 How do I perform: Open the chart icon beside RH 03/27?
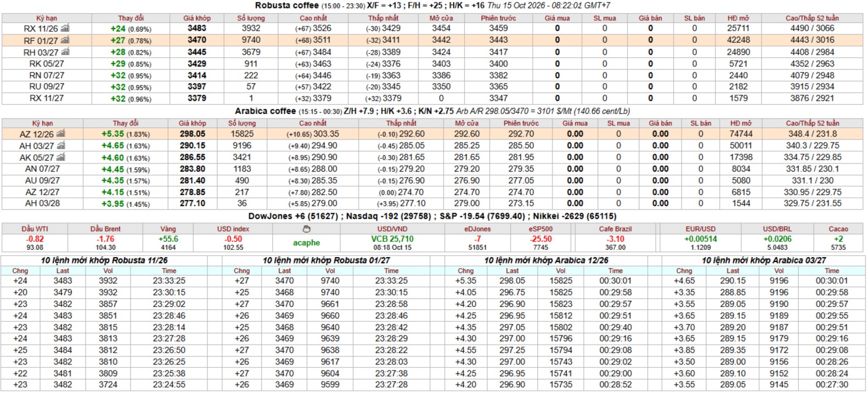[x=65, y=52]
